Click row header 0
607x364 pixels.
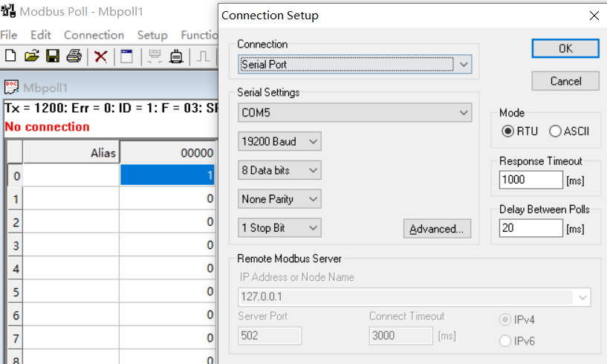(16, 175)
